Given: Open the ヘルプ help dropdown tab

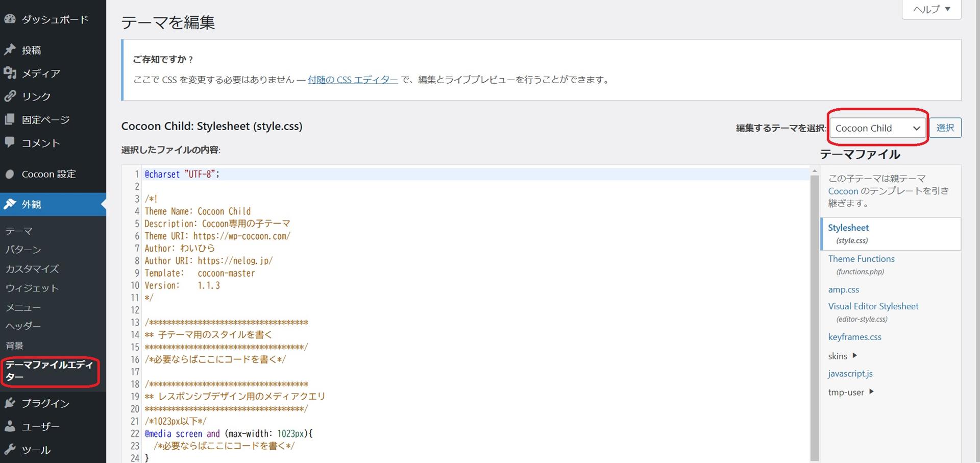Looking at the screenshot, I should [x=932, y=9].
